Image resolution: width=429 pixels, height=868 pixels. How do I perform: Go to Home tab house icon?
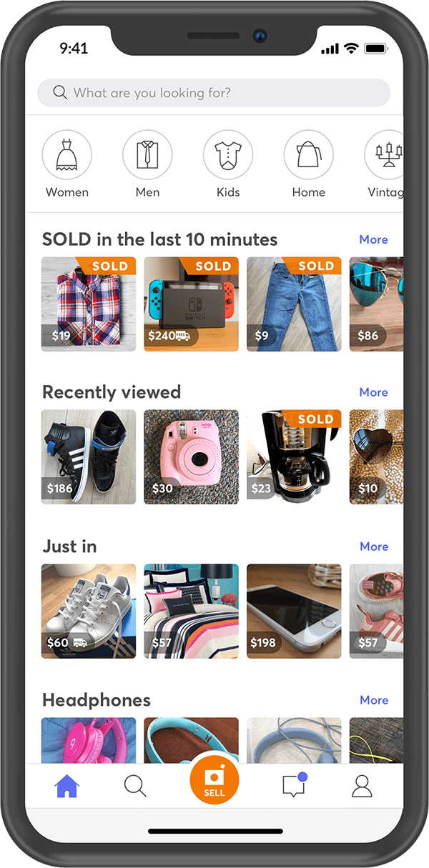pyautogui.click(x=66, y=787)
